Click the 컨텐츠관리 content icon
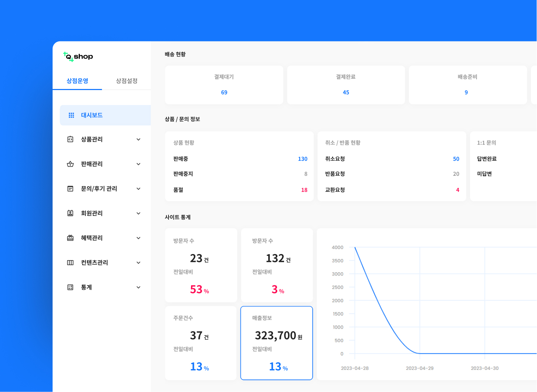Viewport: 537px width, 392px height. tap(70, 263)
